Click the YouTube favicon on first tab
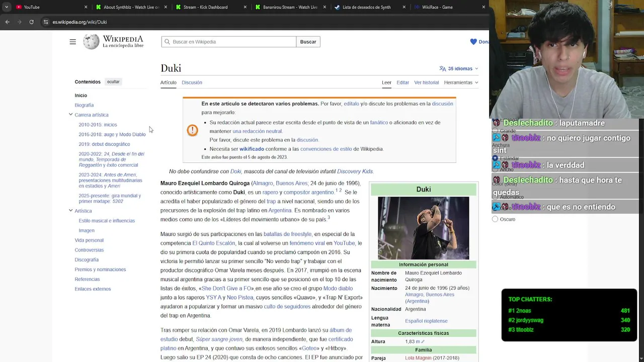This screenshot has height=362, width=644. click(19, 7)
